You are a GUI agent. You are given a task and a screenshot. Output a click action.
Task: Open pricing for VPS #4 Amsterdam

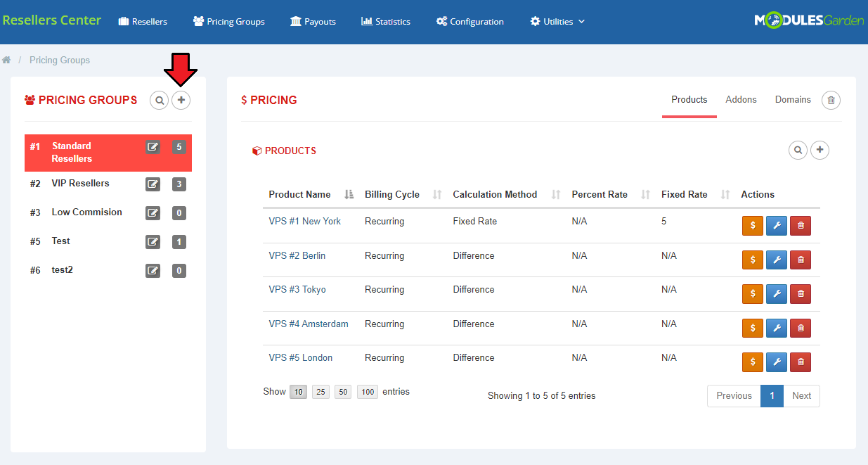point(753,329)
